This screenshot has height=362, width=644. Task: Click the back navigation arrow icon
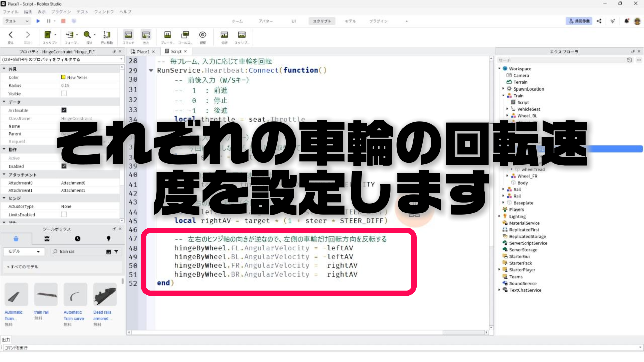(x=11, y=35)
